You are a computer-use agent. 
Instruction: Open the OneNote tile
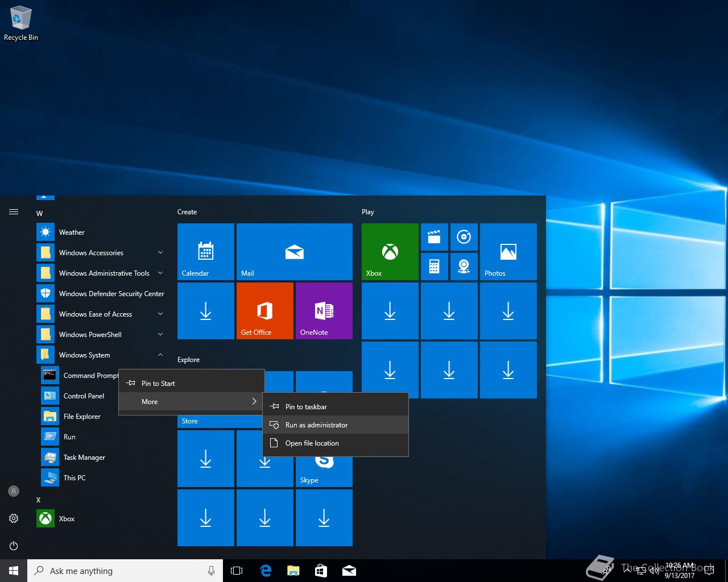[x=324, y=311]
